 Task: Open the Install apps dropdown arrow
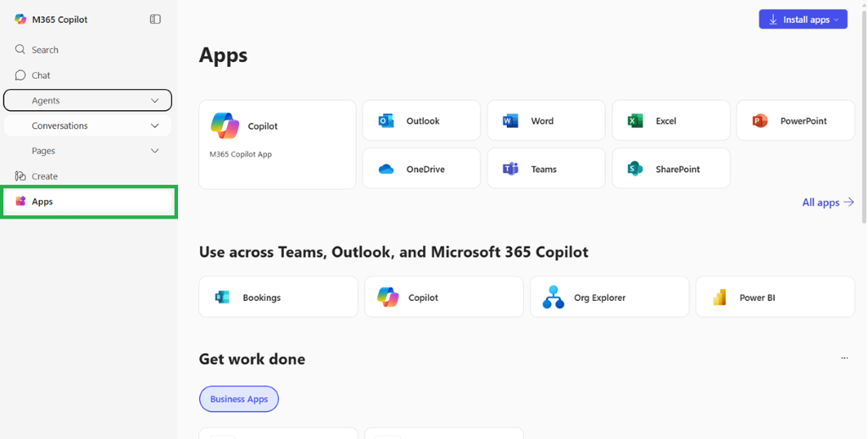[x=837, y=20]
